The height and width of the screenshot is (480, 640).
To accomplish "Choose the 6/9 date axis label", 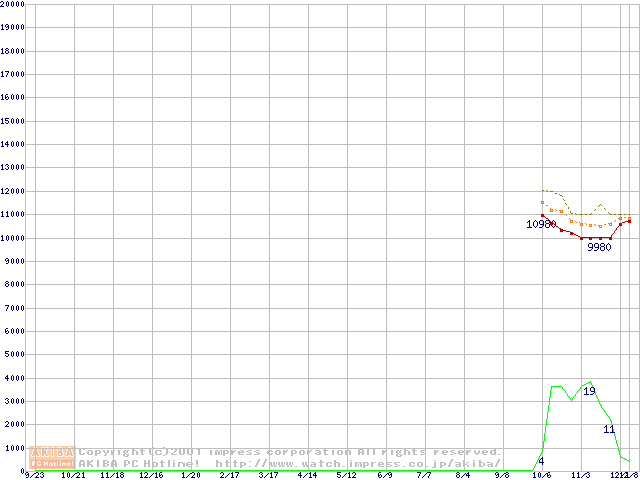I will coord(384,476).
